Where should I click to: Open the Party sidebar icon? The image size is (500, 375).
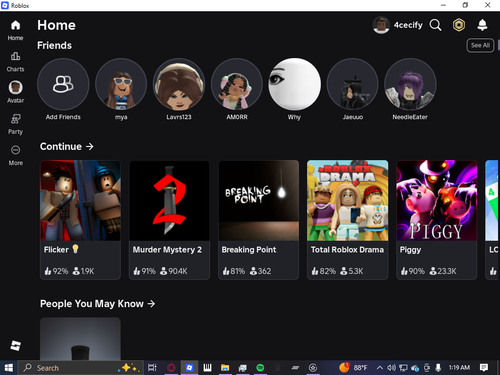coord(15,119)
